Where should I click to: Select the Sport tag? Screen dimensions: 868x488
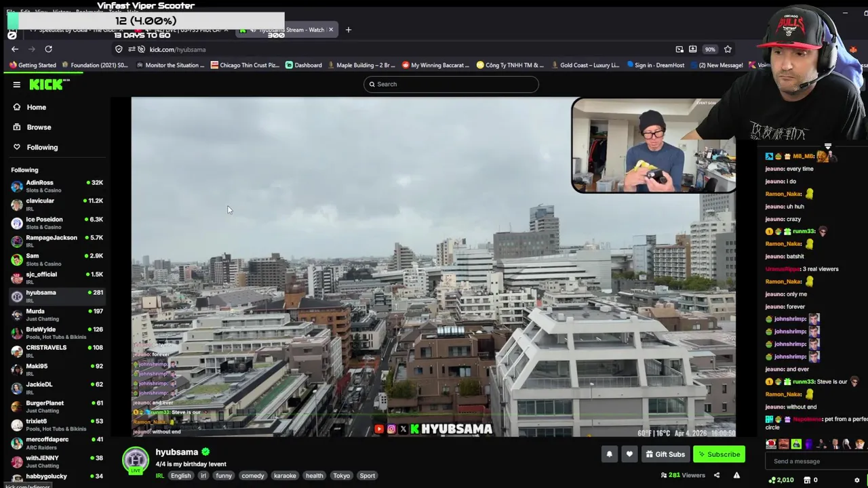[368, 476]
